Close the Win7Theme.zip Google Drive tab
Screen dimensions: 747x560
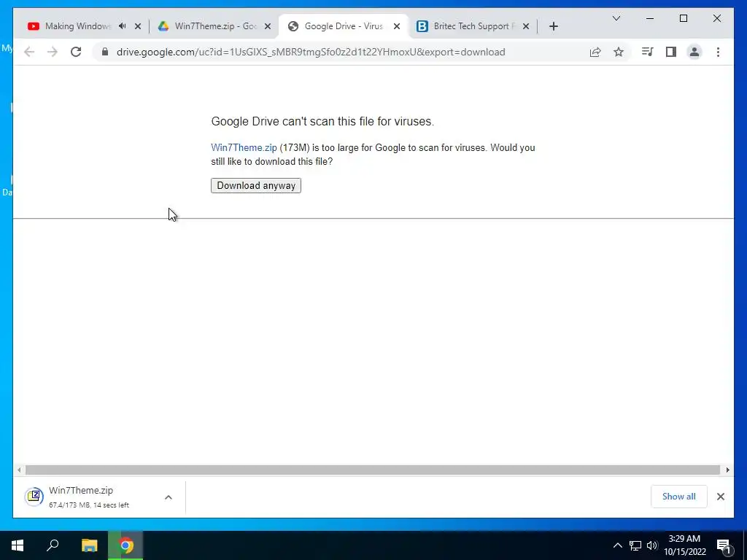[268, 26]
